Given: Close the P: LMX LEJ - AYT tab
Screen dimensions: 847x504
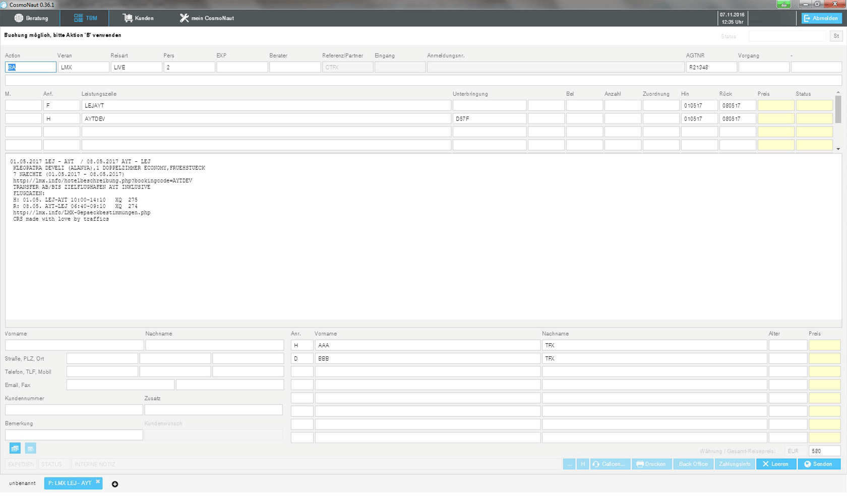Looking at the screenshot, I should tap(98, 482).
